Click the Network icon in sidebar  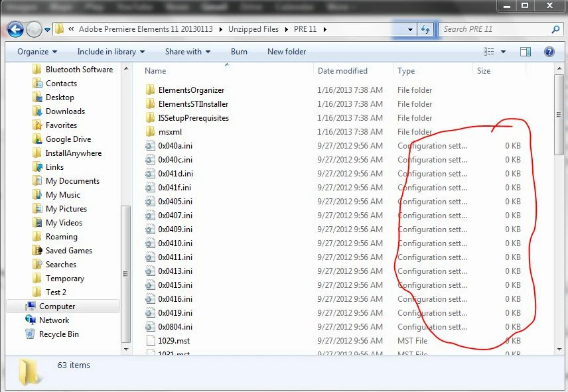point(31,320)
